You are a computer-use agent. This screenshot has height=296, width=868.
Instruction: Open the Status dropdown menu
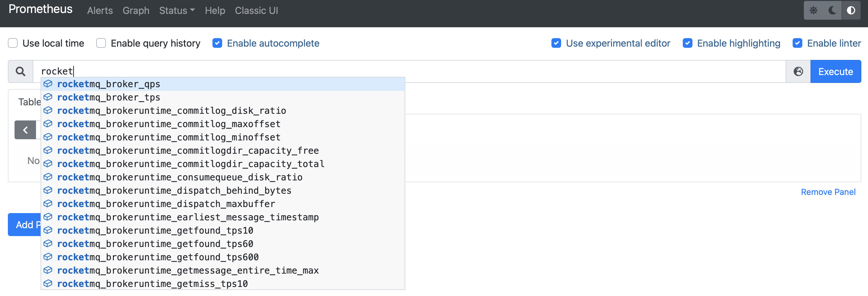(x=176, y=11)
